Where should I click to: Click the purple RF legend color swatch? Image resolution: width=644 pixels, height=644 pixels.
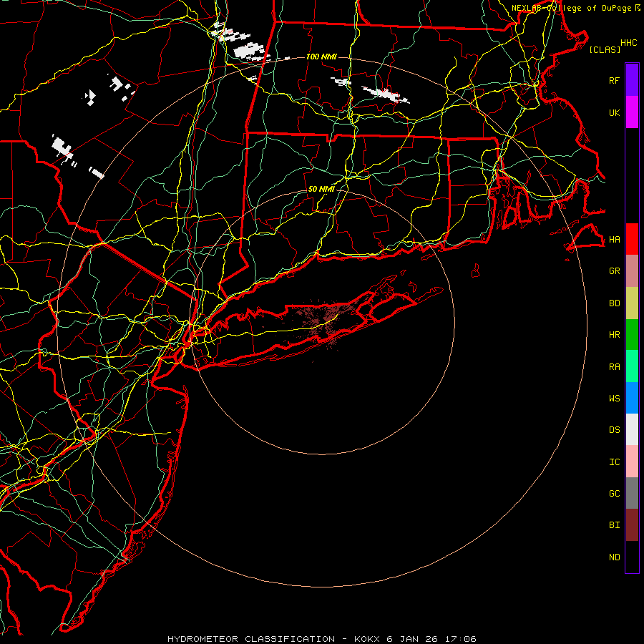632,80
